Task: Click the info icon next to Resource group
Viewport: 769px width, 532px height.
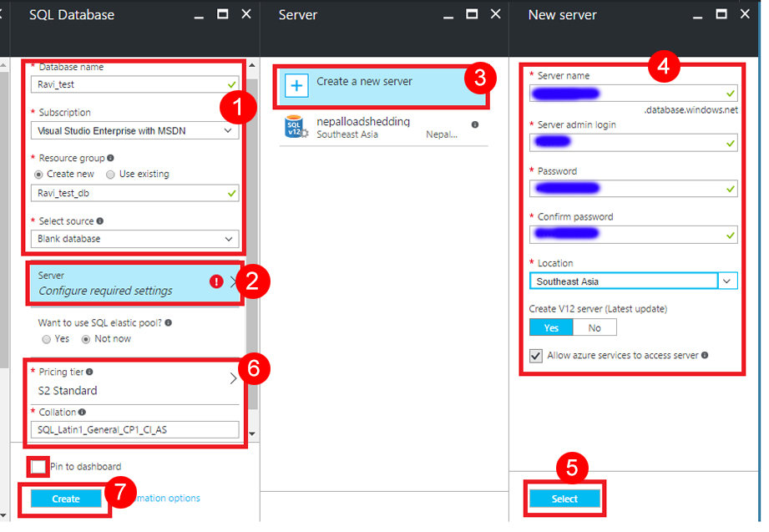Action: click(110, 158)
